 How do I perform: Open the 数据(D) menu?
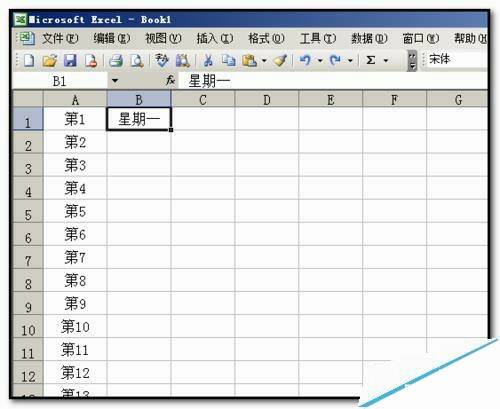coord(369,39)
